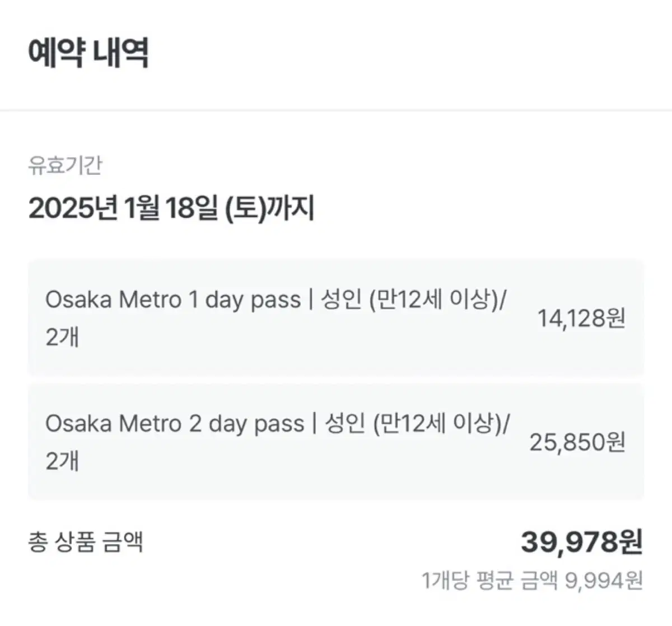Click the 1개당 평균 금액 9,994원 text
Screen dimensions: 672x626
coord(532,581)
